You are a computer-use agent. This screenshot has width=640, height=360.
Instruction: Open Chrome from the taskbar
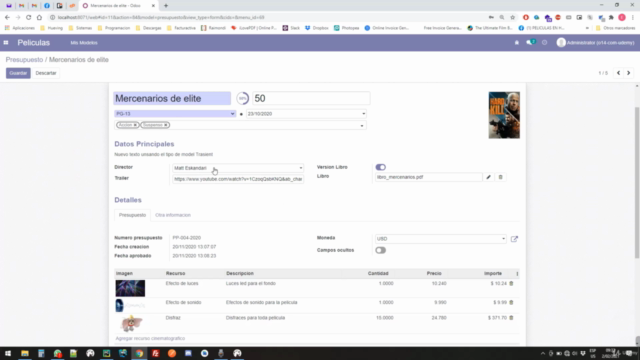139,353
